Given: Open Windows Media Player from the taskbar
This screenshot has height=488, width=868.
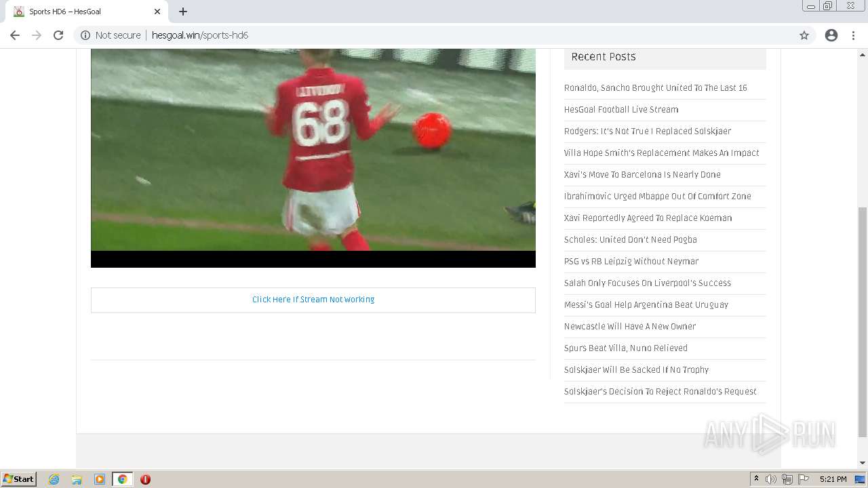Looking at the screenshot, I should click(99, 479).
